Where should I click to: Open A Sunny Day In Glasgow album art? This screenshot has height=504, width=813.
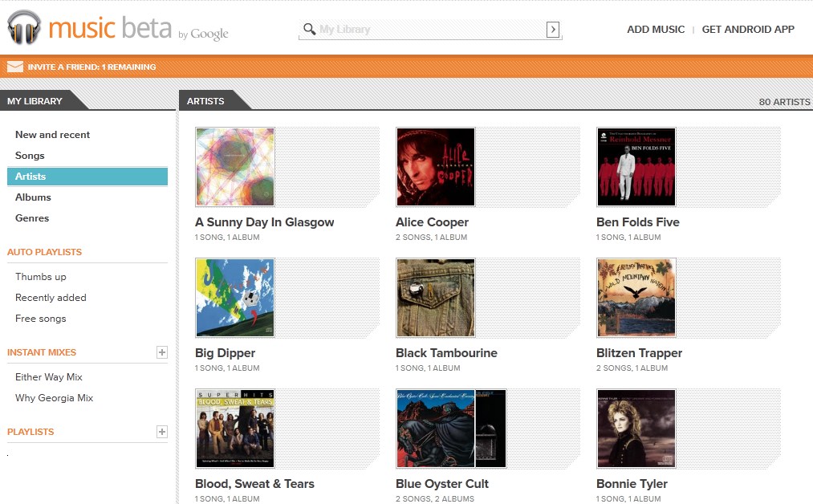tap(235, 167)
